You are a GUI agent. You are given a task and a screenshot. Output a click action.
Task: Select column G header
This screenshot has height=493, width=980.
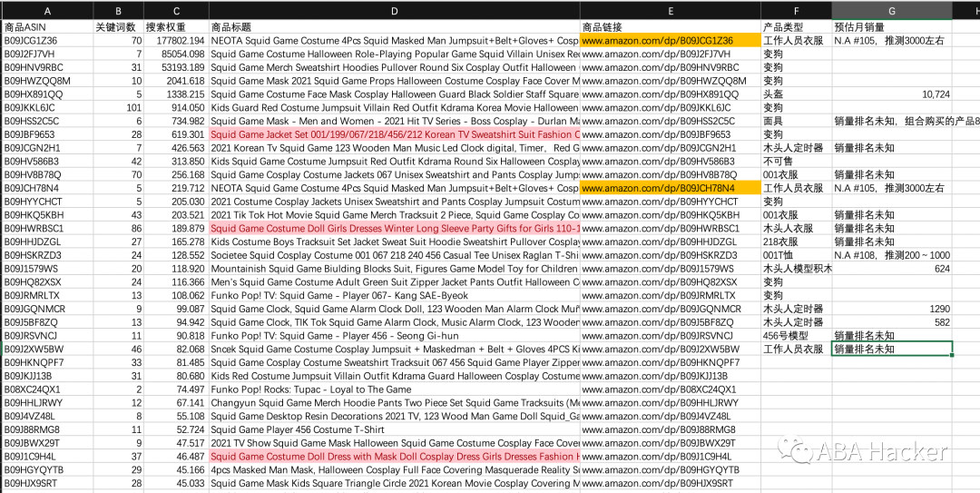pyautogui.click(x=892, y=11)
